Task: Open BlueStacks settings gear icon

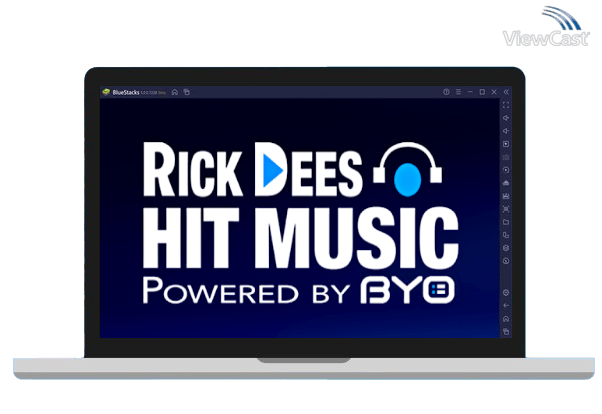Action: tap(506, 293)
